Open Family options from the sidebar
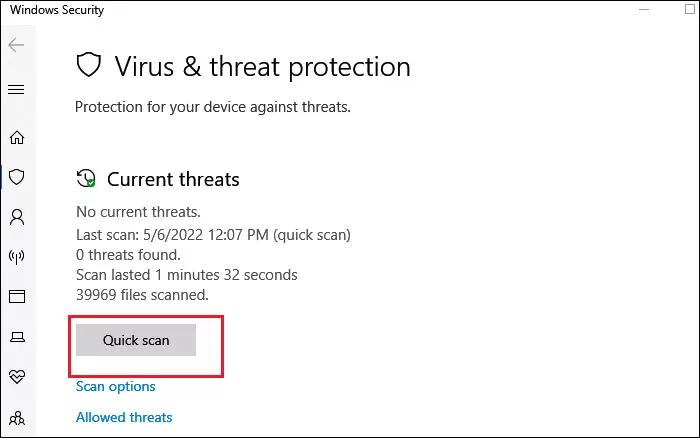Image resolution: width=700 pixels, height=438 pixels. pyautogui.click(x=17, y=418)
